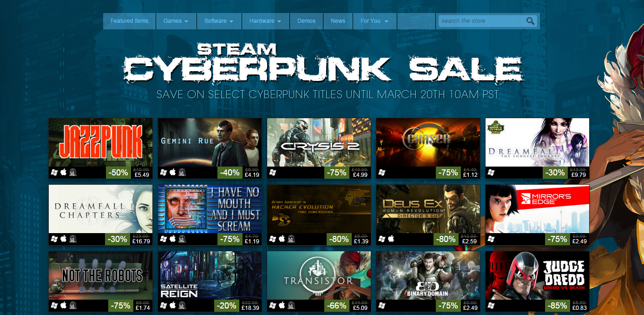Viewport: 644px width, 315px height.
Task: Click the Linux penguin icon under Jazzpunk
Action: click(x=72, y=173)
